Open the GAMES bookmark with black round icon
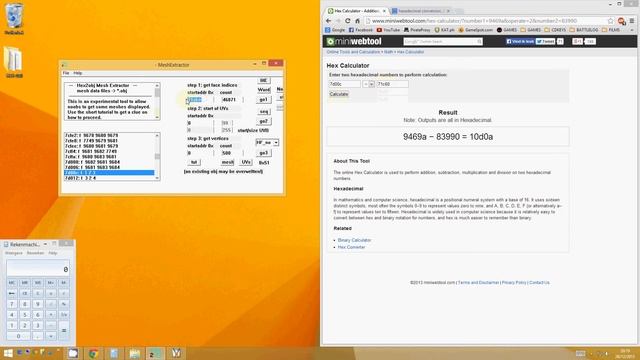The width and height of the screenshot is (640, 360). pos(507,30)
